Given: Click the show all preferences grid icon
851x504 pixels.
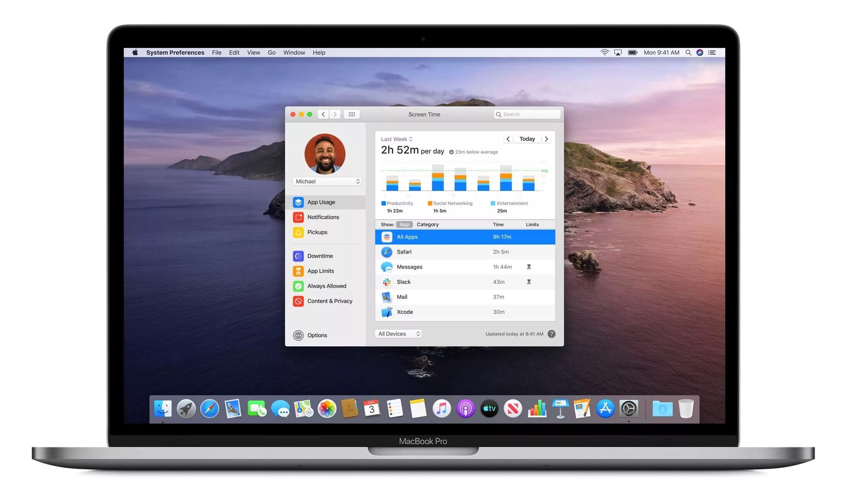Looking at the screenshot, I should [x=352, y=114].
